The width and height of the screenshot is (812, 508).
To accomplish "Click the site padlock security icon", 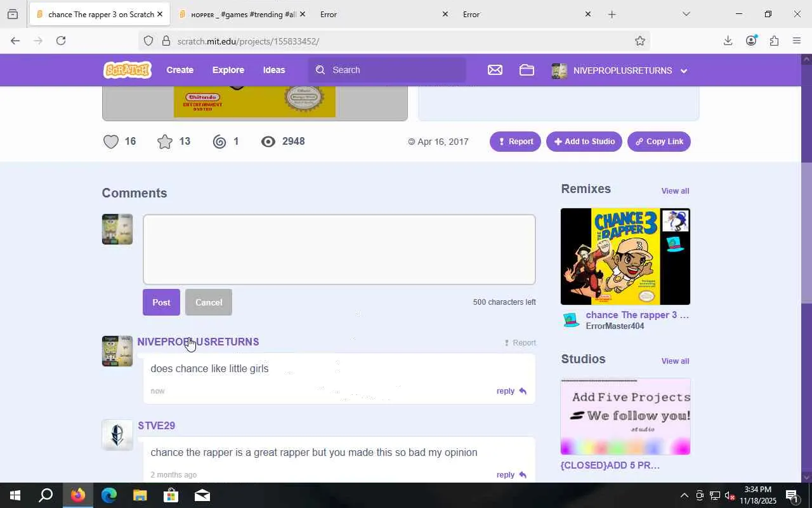I will coord(166,41).
